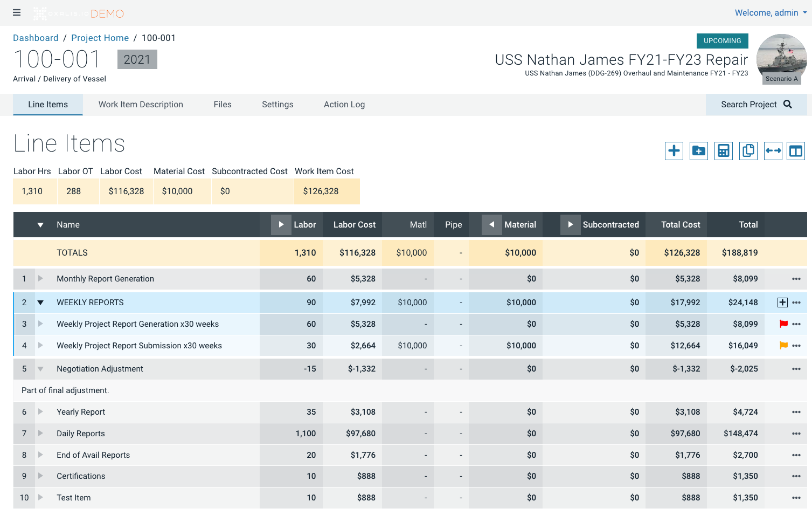The height and width of the screenshot is (522, 812).
Task: Expand the Daily Reports row
Action: 40,433
